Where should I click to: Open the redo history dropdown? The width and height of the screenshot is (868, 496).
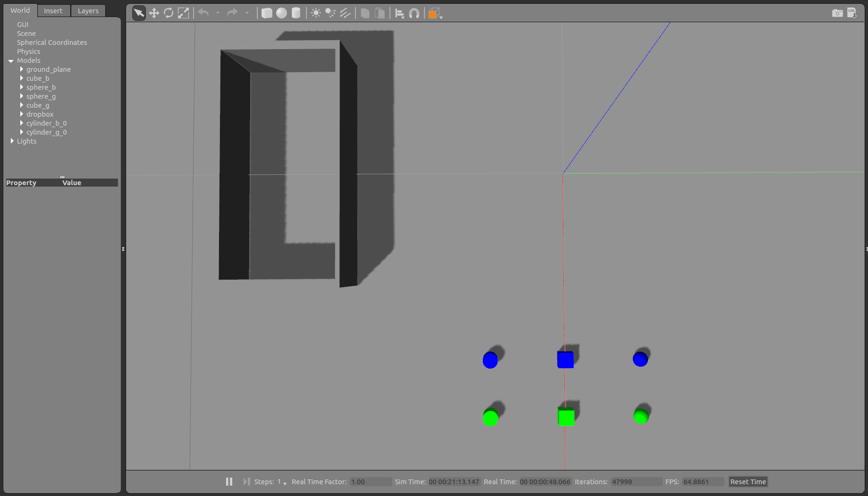247,13
